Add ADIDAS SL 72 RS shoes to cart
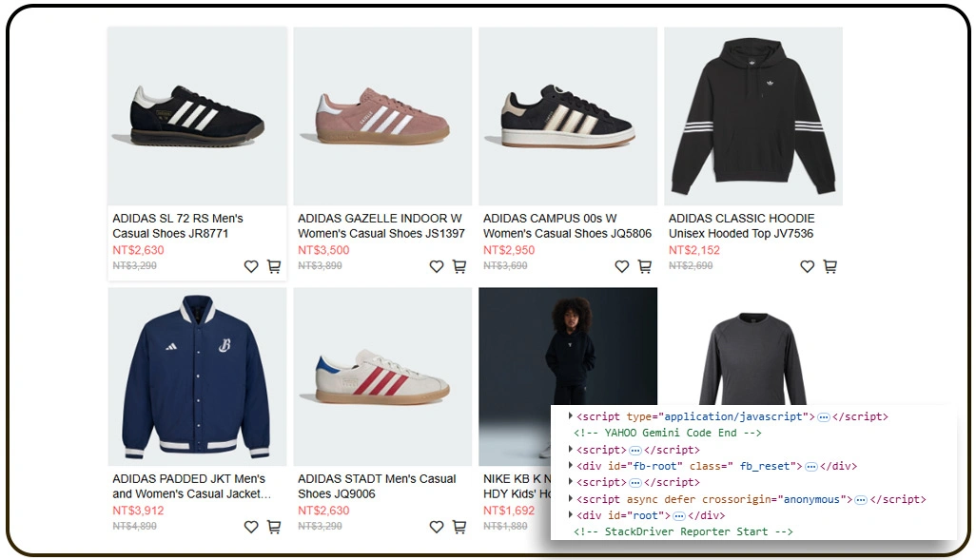The image size is (976, 560). pyautogui.click(x=274, y=267)
